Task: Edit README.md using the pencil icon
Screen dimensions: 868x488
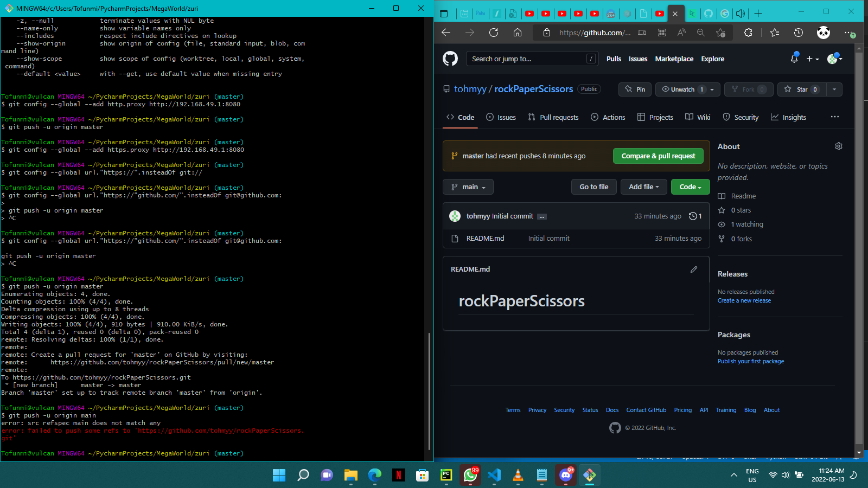Action: tap(693, 269)
